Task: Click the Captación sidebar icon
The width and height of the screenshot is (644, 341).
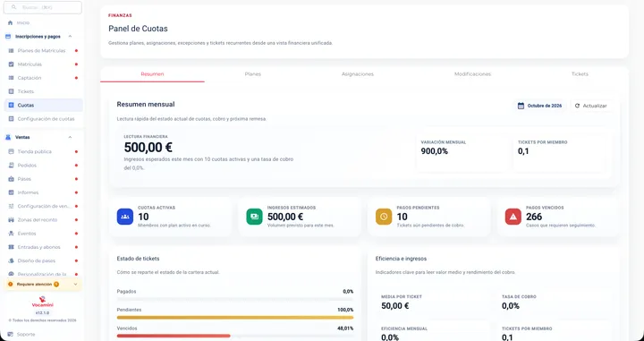Action: coord(11,78)
